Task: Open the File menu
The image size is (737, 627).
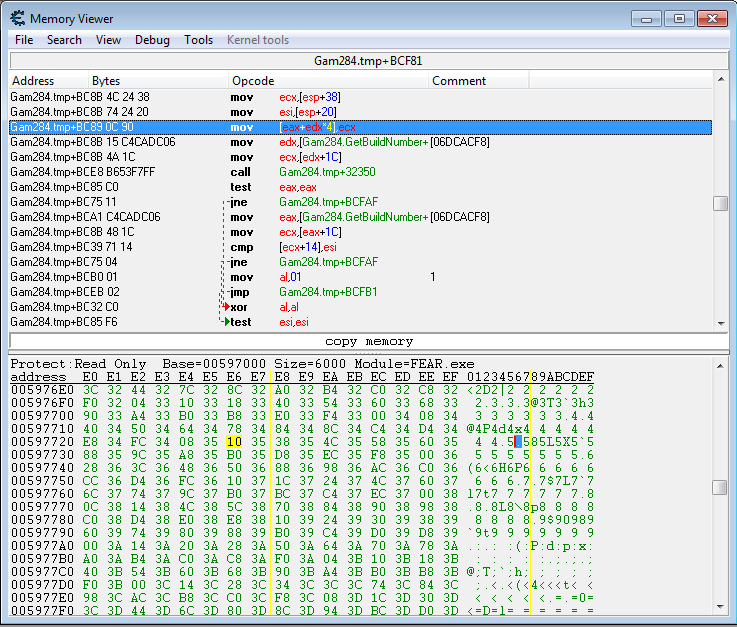Action: tap(24, 40)
